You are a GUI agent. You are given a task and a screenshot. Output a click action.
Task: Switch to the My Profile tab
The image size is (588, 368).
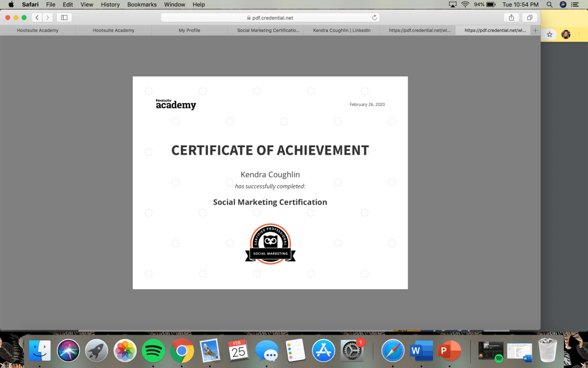pos(189,30)
